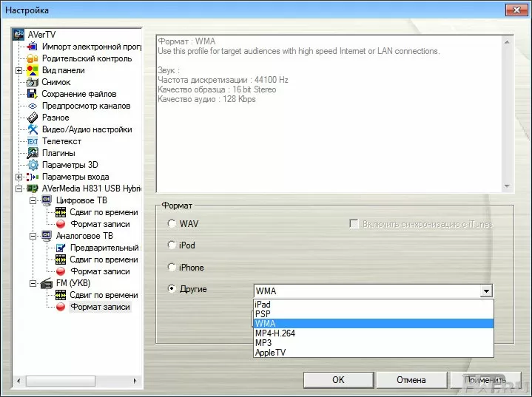Click the Parental control lock icon
Screen dimensions: 532x397
(x=33, y=58)
